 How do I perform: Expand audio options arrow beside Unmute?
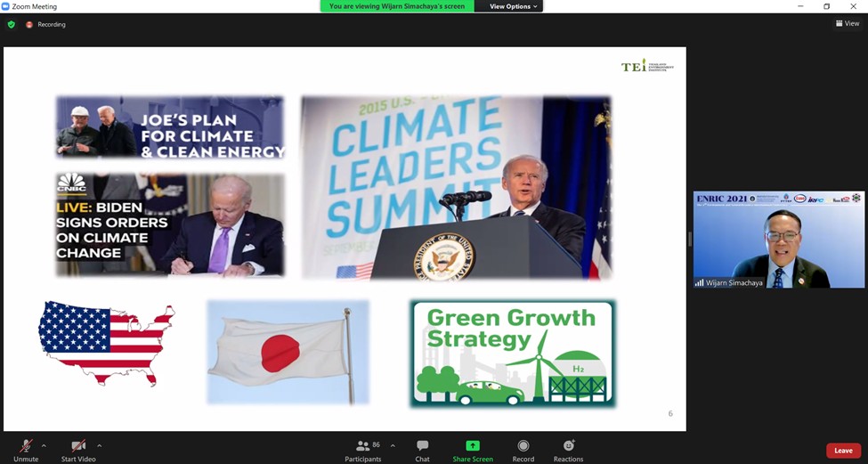click(44, 445)
